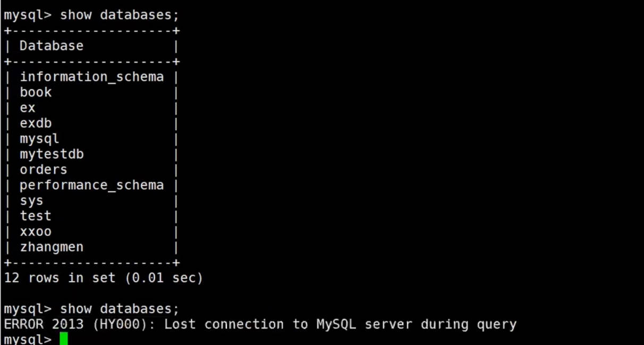The image size is (644, 345).
Task: Select the performance_schema database row
Action: click(x=91, y=185)
